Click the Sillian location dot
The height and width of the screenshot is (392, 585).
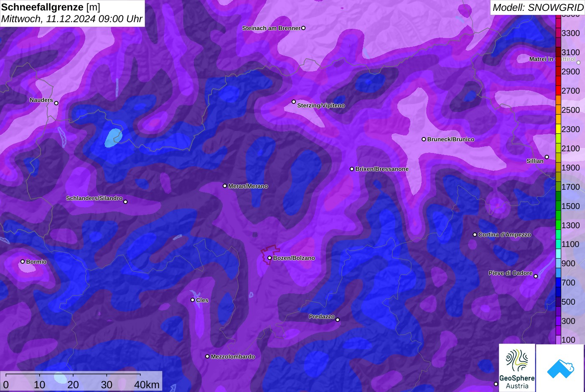coord(547,157)
